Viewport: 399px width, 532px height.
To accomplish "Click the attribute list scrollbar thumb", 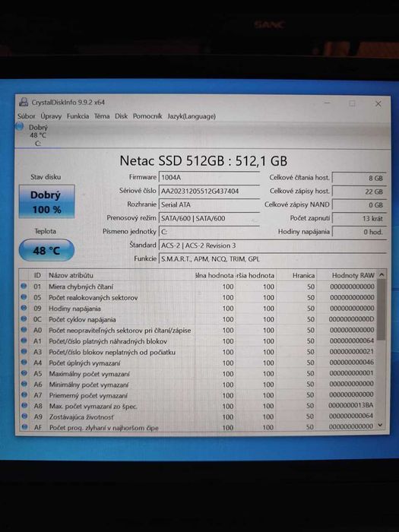I will 382,309.
